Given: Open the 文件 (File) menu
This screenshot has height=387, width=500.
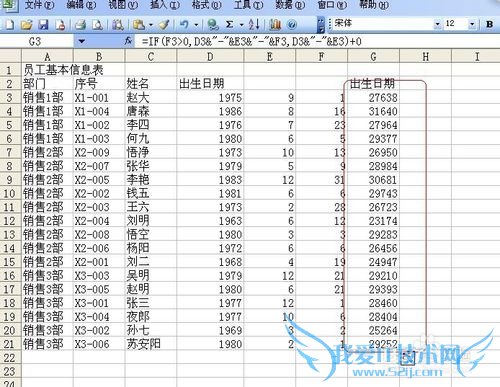Looking at the screenshot, I should (x=39, y=5).
